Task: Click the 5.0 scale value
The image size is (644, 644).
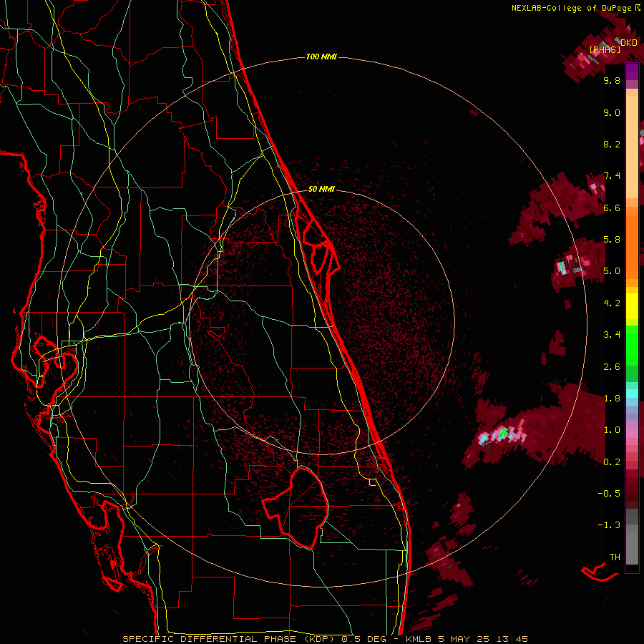Action: click(x=612, y=271)
